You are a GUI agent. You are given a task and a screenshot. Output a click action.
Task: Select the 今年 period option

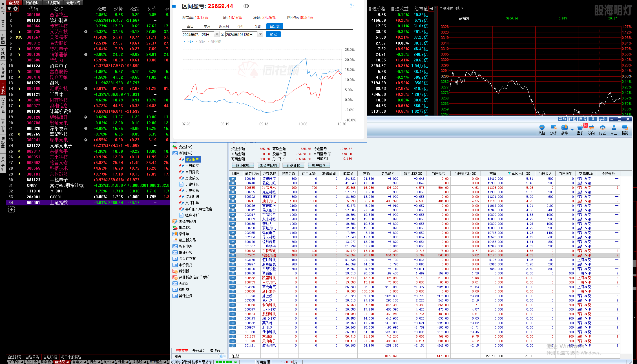pos(241,26)
